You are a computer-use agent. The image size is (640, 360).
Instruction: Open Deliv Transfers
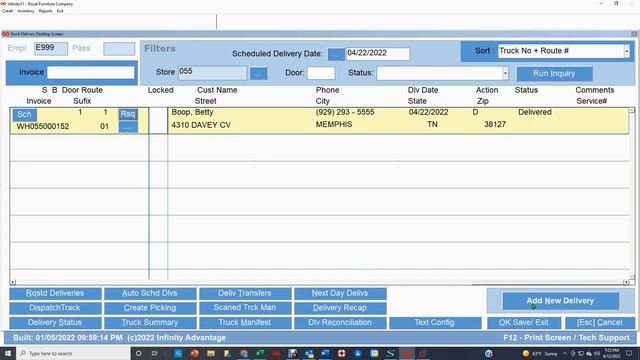[x=245, y=293]
